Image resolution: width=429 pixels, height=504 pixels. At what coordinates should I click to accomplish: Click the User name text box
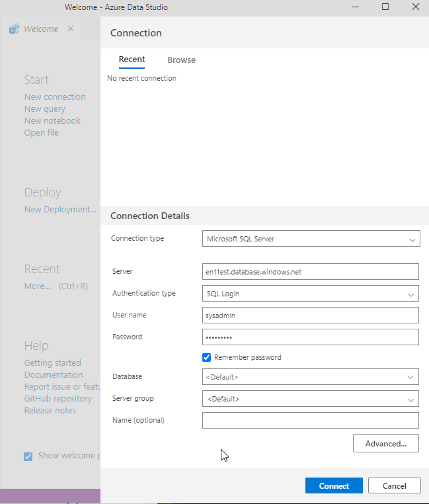[x=311, y=315]
